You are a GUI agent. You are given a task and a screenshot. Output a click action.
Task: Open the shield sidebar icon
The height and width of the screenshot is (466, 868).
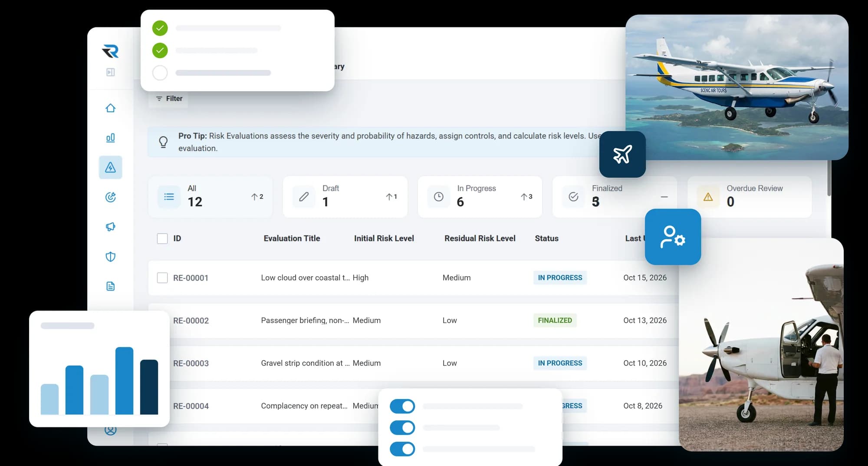point(111,257)
